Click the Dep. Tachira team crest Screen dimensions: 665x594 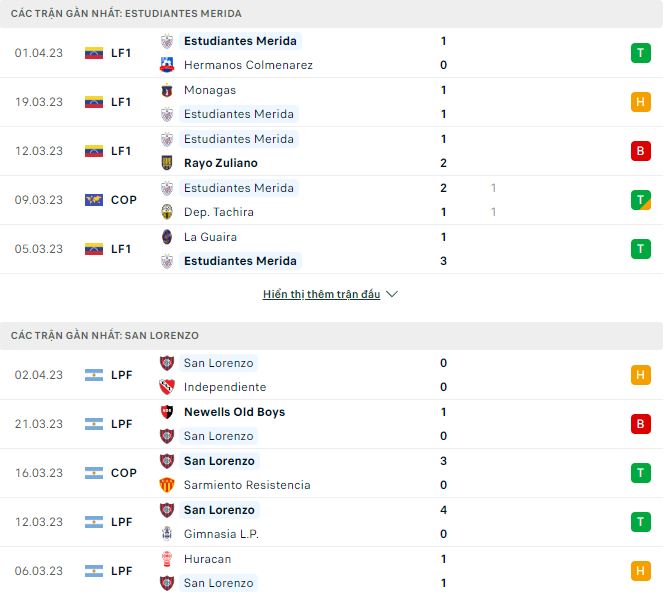click(167, 212)
